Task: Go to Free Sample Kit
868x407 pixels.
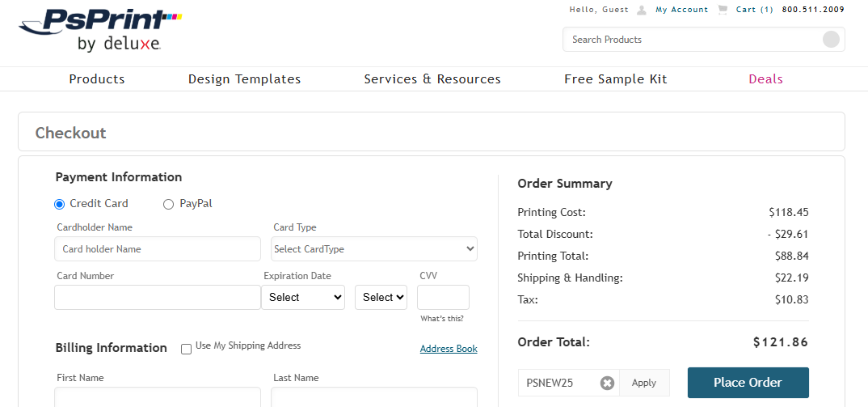Action: 616,79
